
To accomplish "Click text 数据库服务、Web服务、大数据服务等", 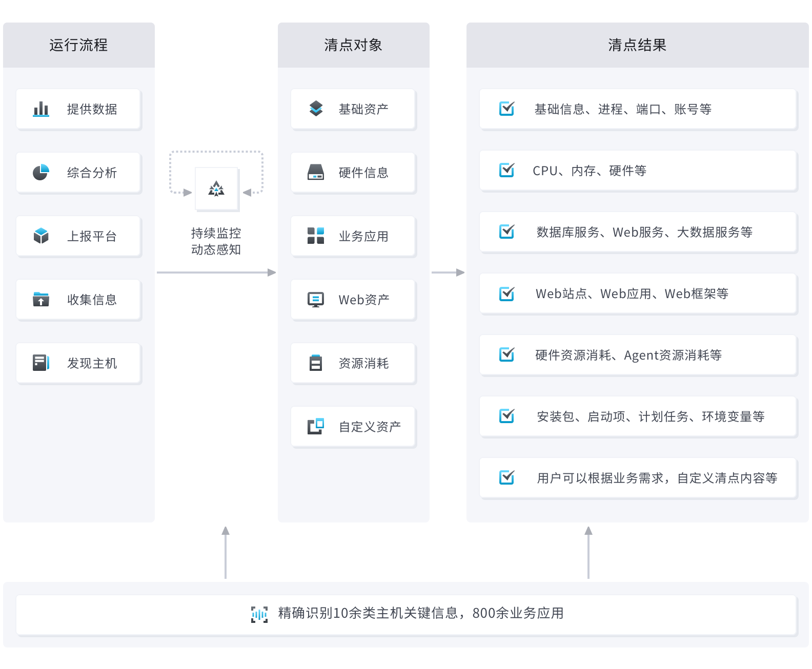I will (x=644, y=232).
